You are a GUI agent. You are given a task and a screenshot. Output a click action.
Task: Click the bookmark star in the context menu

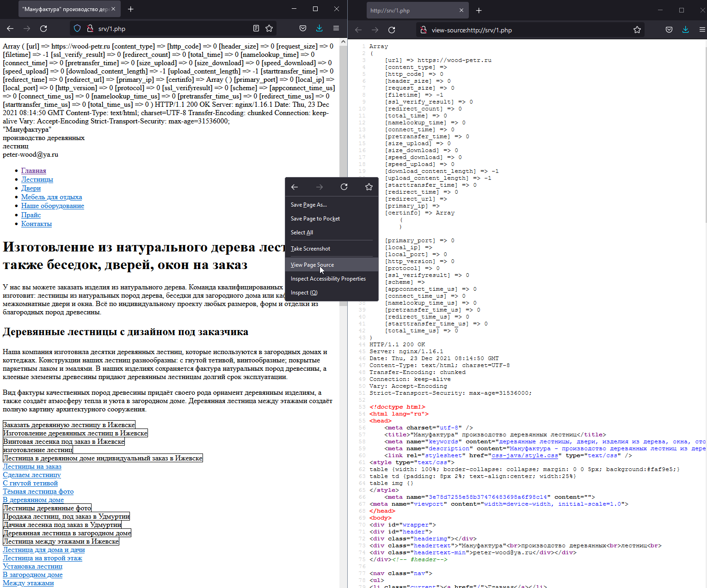(x=369, y=187)
